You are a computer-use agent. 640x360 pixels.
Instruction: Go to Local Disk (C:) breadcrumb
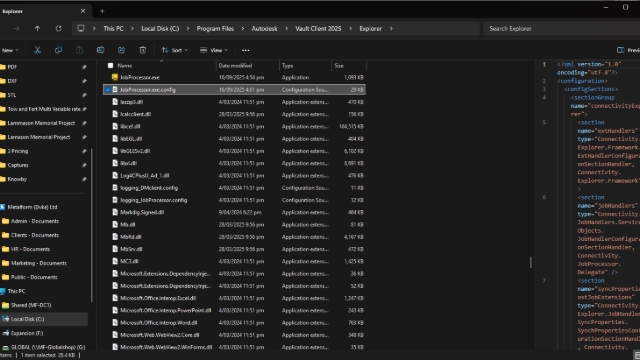[160, 29]
